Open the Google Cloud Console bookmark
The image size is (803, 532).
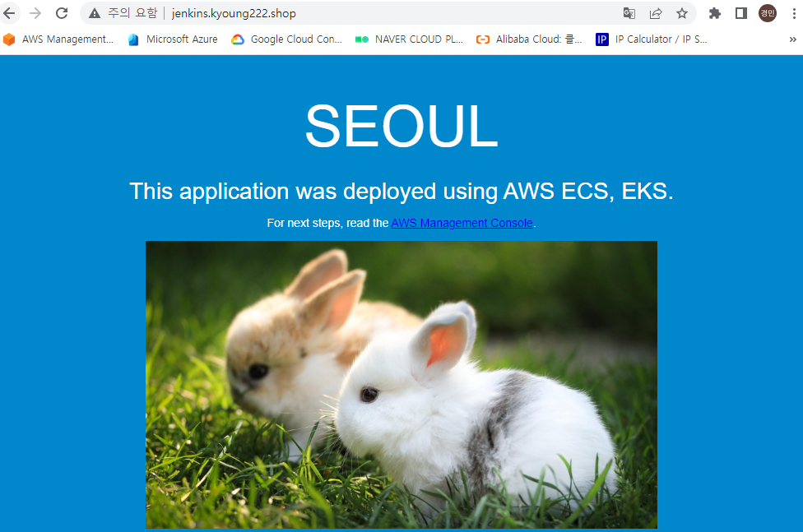point(286,39)
